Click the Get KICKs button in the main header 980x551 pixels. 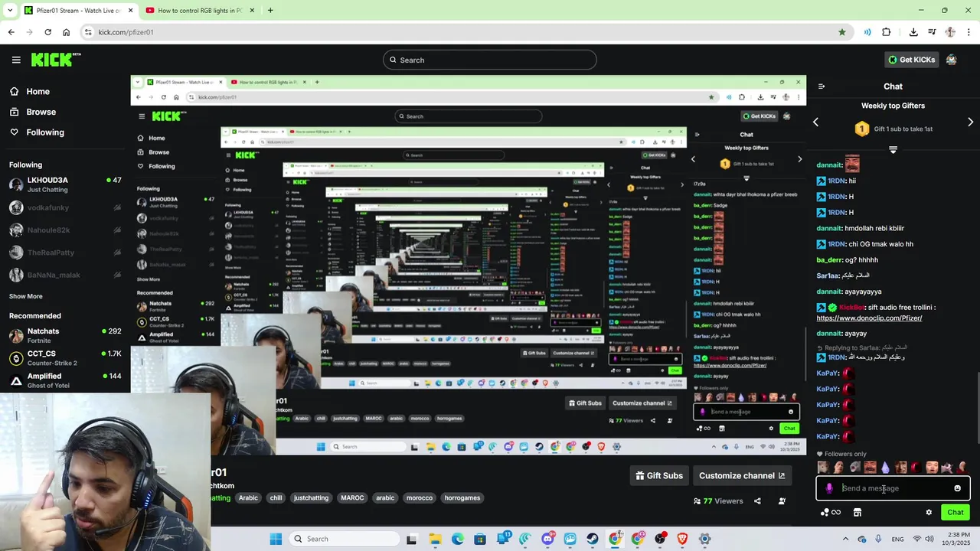[910, 60]
